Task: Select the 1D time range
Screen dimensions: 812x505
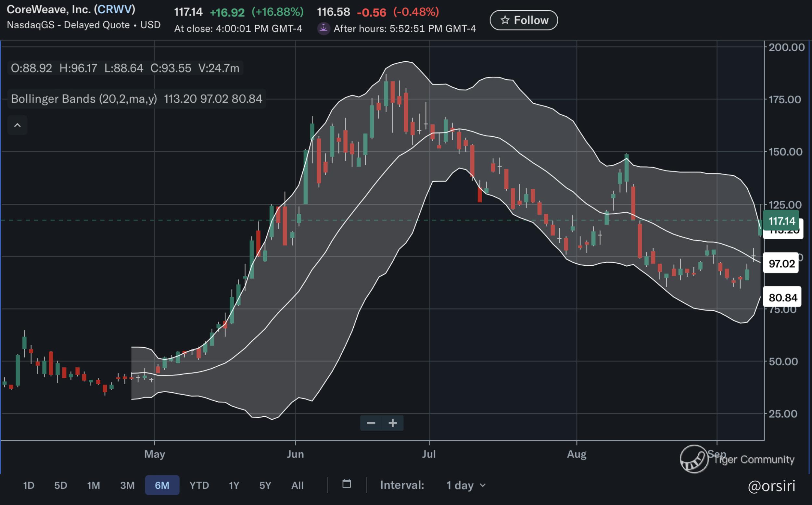Action: pos(29,485)
